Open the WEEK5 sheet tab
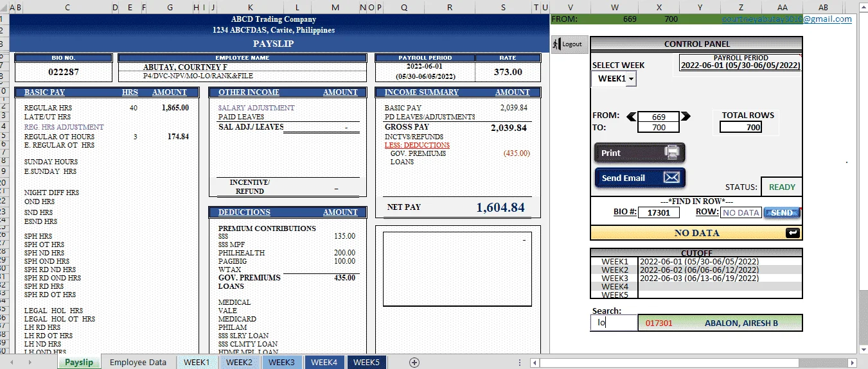Viewport: 868px width, 369px height. (x=366, y=363)
